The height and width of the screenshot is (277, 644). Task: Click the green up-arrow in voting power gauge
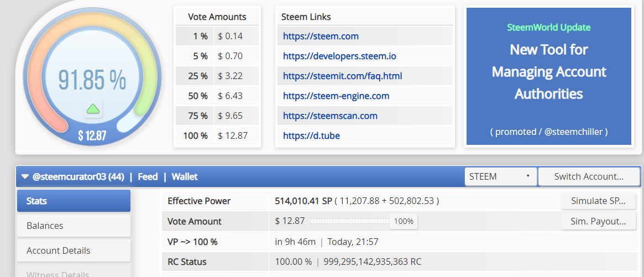click(93, 109)
